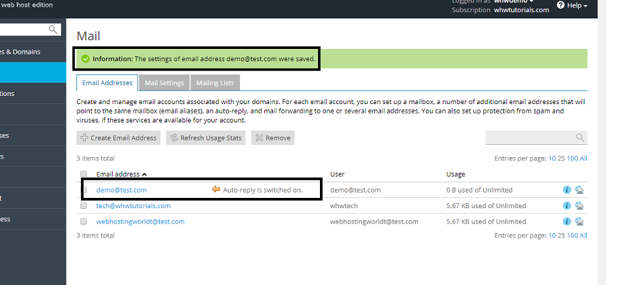Open webmail icon for tech@whwtutorials.com row
644x285 pixels.
tap(579, 206)
